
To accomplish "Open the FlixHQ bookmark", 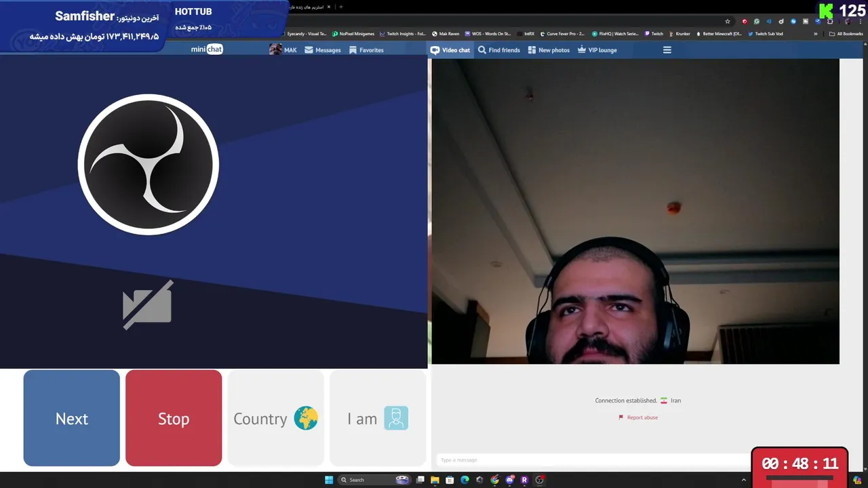I will 615,33.
